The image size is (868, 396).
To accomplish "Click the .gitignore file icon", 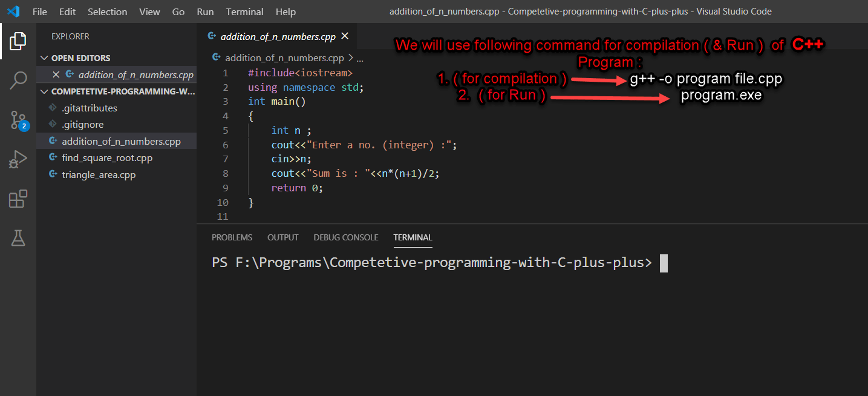I will 53,125.
